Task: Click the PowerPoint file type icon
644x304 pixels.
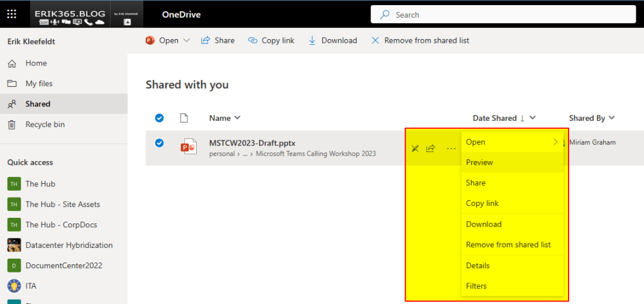Action: (188, 147)
